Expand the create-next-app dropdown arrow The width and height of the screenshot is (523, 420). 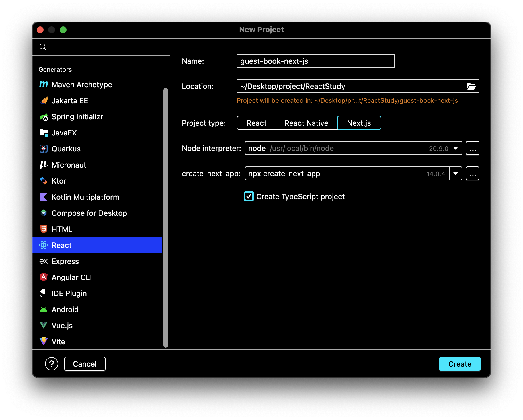point(456,174)
